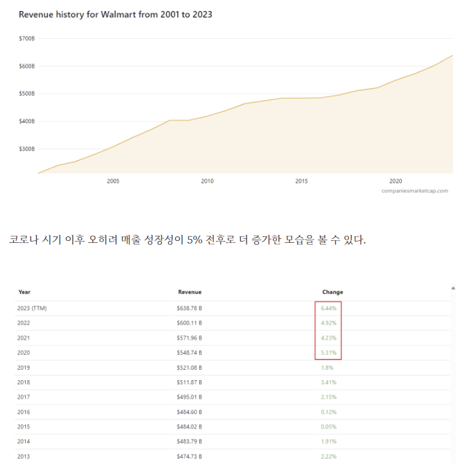This screenshot has width=464, height=476.
Task: Click the 2.22% change value
Action: tap(329, 457)
